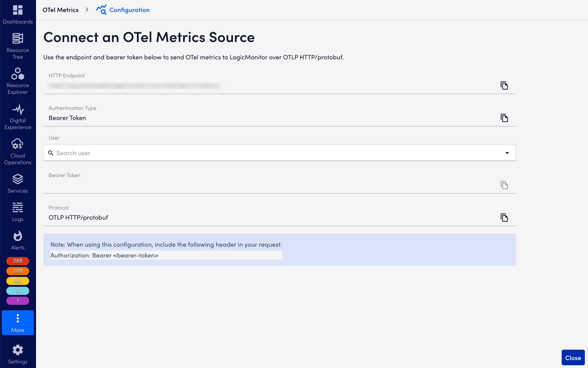Click the breadcrumb chevron separator
Screen dimensions: 588x368
(x=87, y=10)
